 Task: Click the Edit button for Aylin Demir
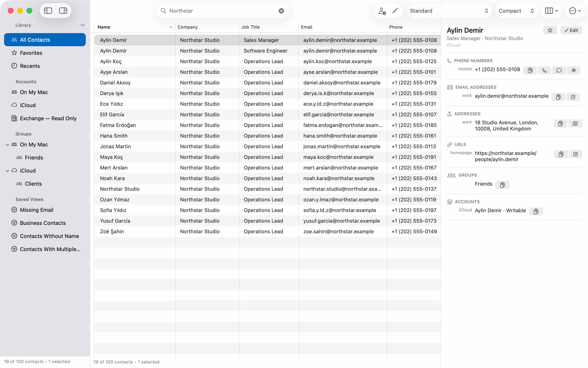pos(571,30)
